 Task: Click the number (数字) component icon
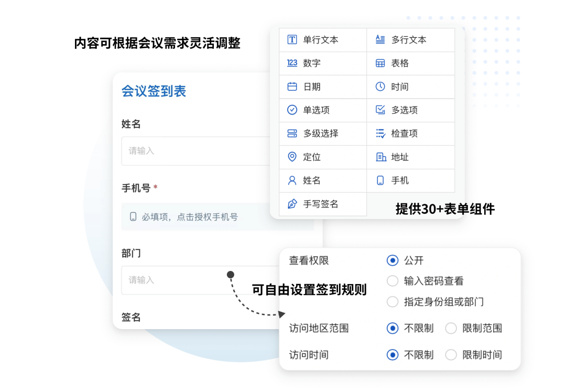pyautogui.click(x=292, y=63)
